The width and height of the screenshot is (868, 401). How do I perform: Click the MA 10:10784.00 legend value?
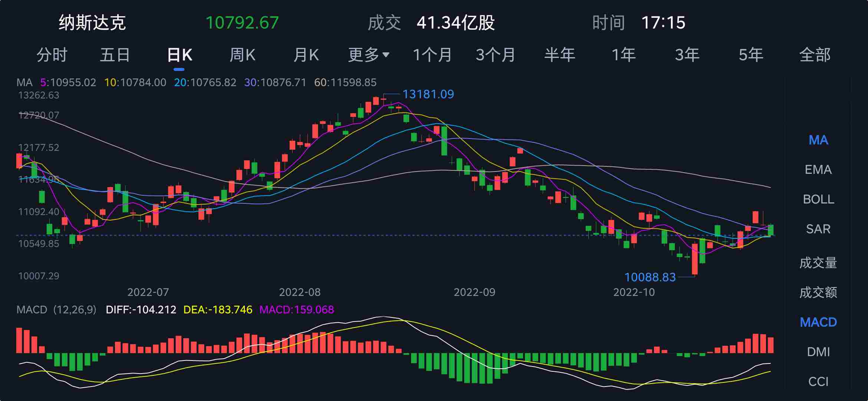135,82
